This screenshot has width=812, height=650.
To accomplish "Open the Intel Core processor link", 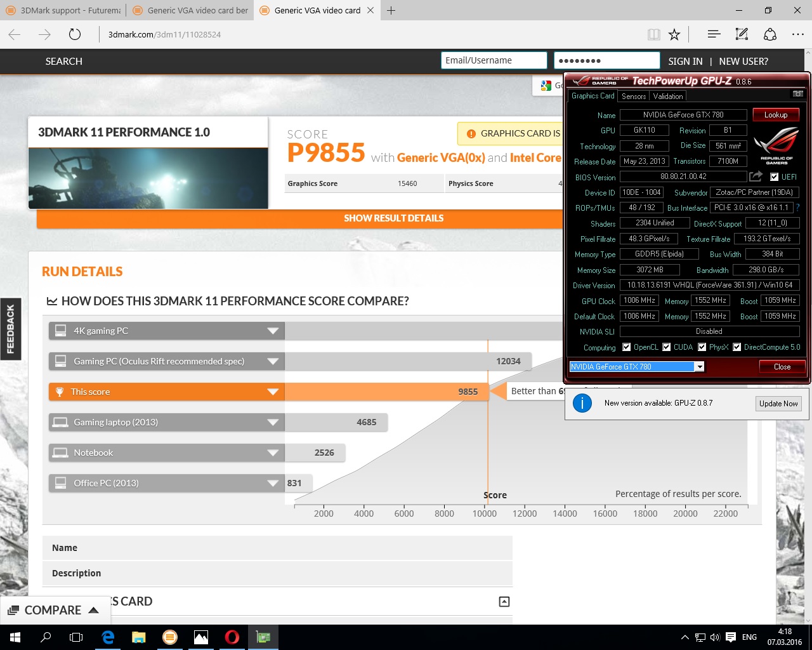I will point(536,157).
